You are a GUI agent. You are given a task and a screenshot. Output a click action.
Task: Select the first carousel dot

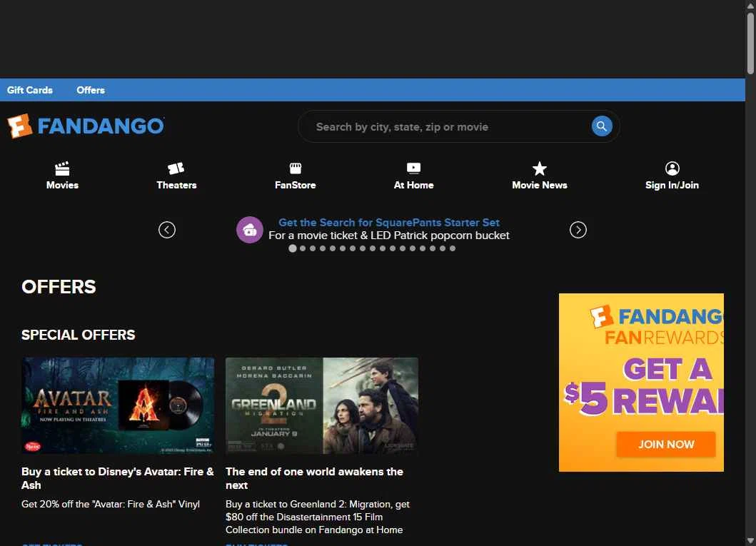pyautogui.click(x=292, y=248)
